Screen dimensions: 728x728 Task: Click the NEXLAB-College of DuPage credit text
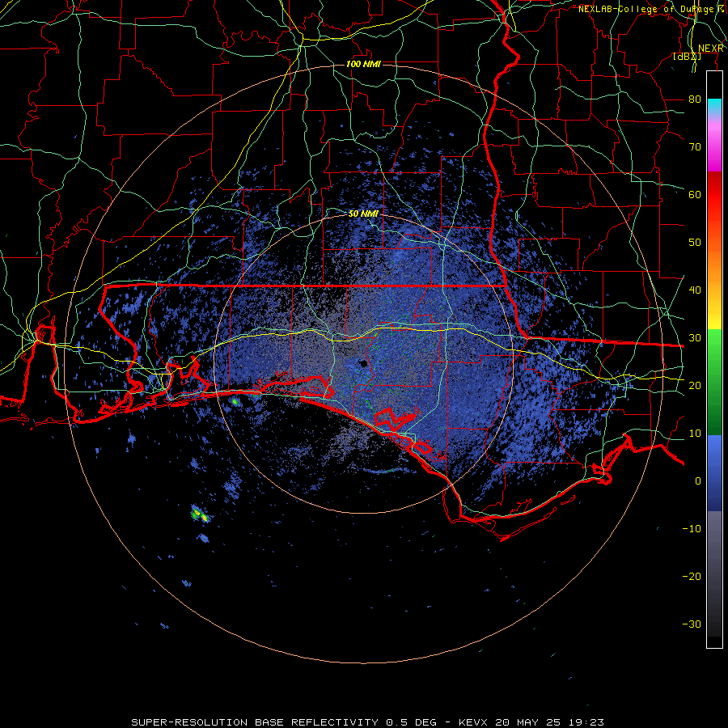coord(650,9)
